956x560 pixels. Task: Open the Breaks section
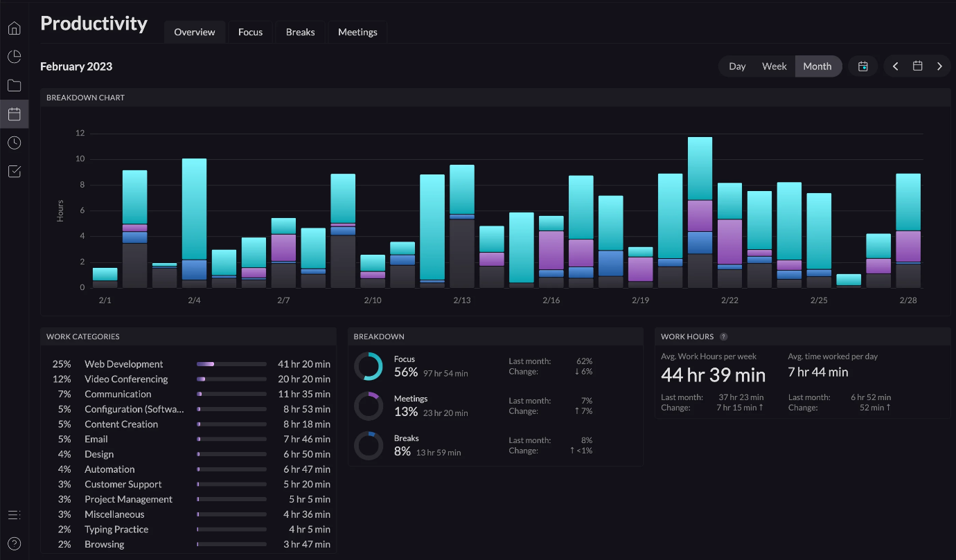tap(300, 31)
